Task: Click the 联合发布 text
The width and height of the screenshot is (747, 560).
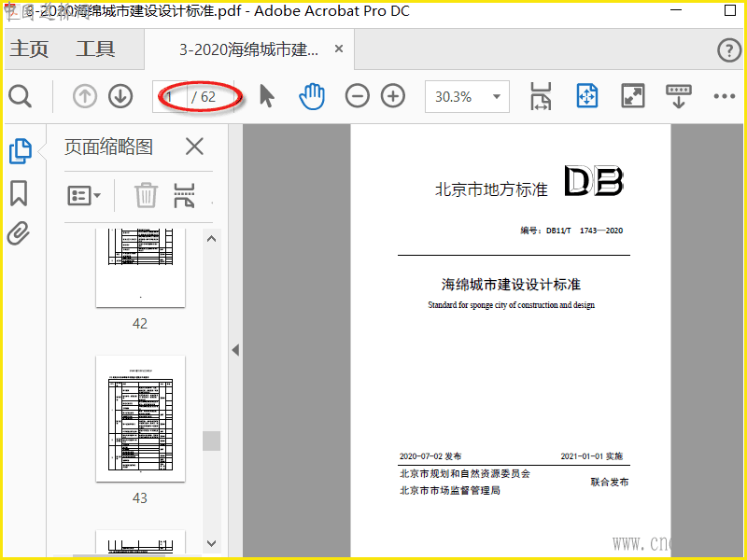Action: [610, 482]
